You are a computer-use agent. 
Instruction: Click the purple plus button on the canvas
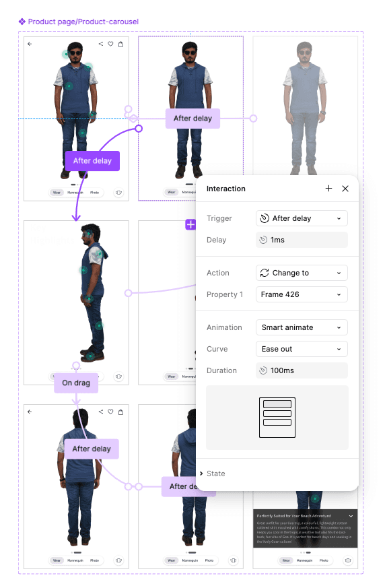click(x=190, y=224)
